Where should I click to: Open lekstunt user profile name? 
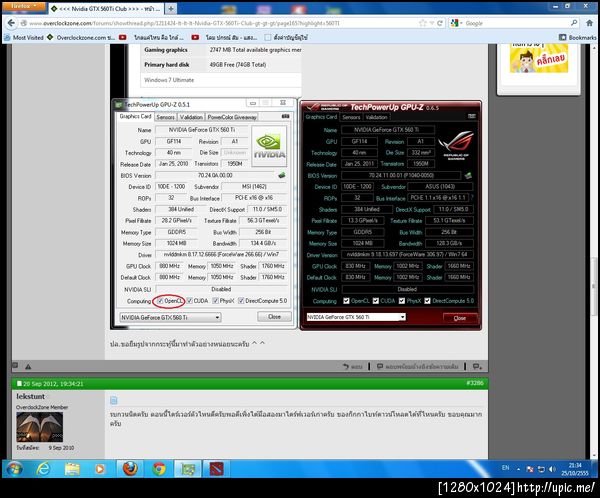(31, 396)
